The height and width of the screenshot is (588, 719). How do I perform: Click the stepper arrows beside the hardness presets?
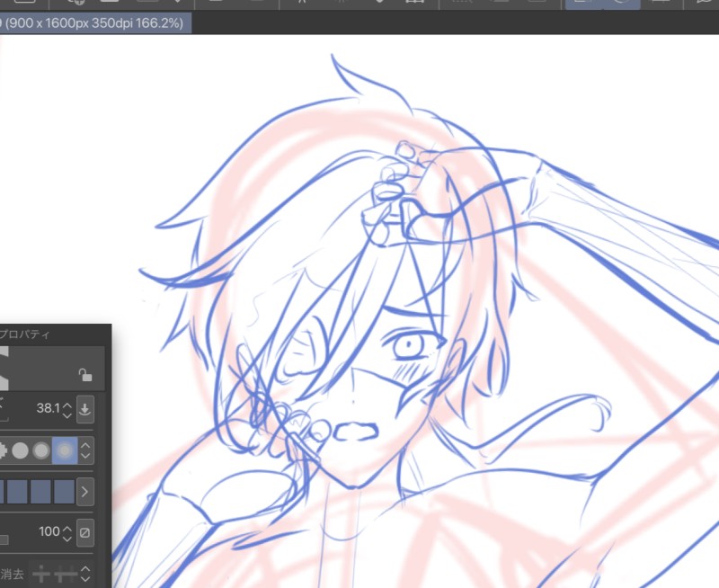point(85,450)
